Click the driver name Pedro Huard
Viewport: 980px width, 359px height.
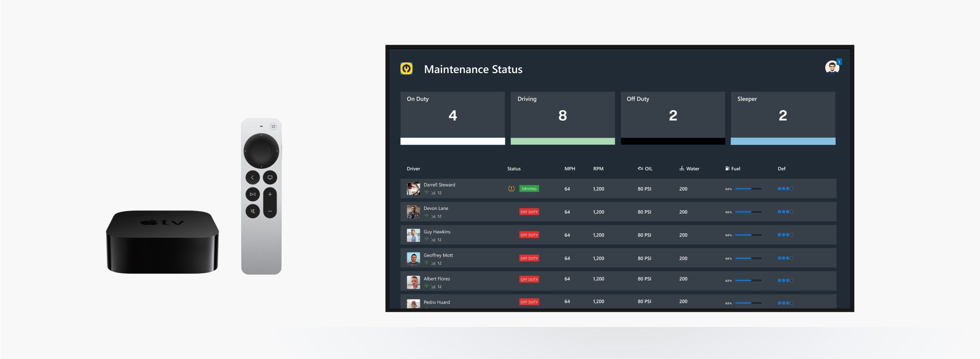point(437,302)
